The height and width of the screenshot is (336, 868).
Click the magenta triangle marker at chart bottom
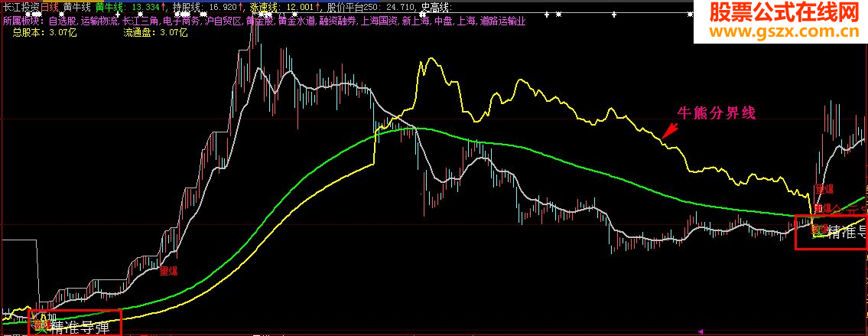click(x=701, y=332)
